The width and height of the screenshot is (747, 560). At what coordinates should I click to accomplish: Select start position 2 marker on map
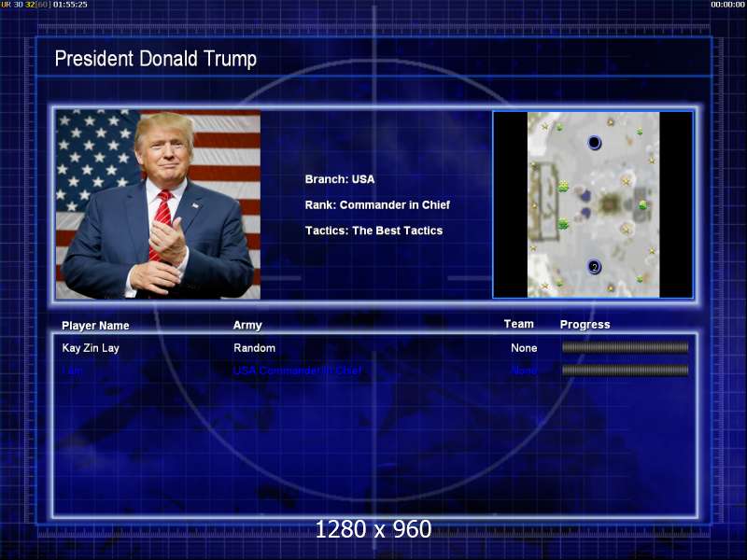point(594,267)
